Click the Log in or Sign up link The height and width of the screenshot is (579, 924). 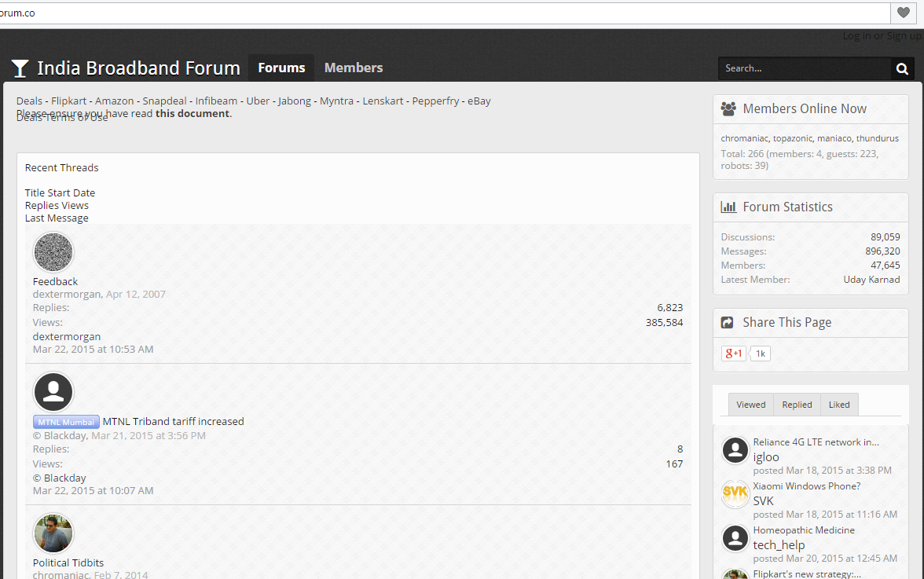[882, 36]
